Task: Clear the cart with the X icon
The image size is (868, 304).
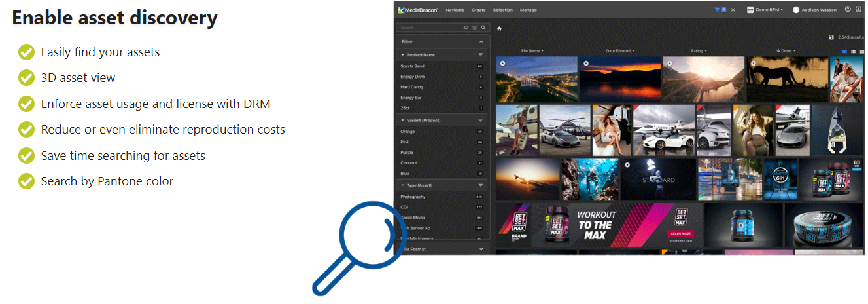Action: click(x=733, y=10)
